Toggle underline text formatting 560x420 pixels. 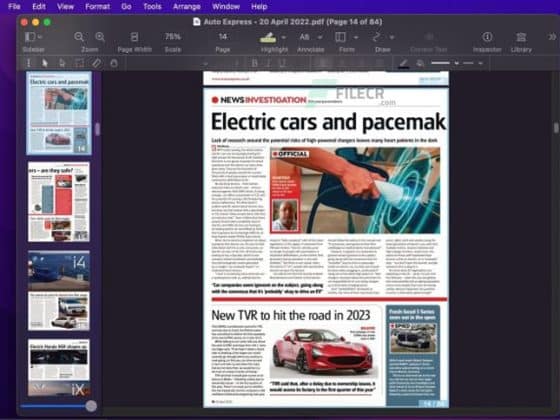pyautogui.click(x=282, y=63)
